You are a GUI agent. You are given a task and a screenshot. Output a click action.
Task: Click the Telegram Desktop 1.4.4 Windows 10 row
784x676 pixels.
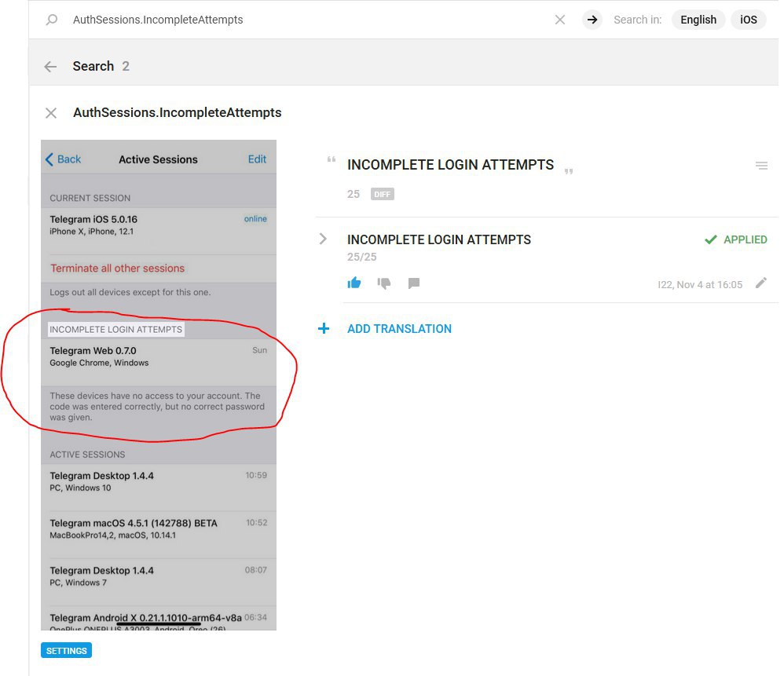pyautogui.click(x=159, y=487)
